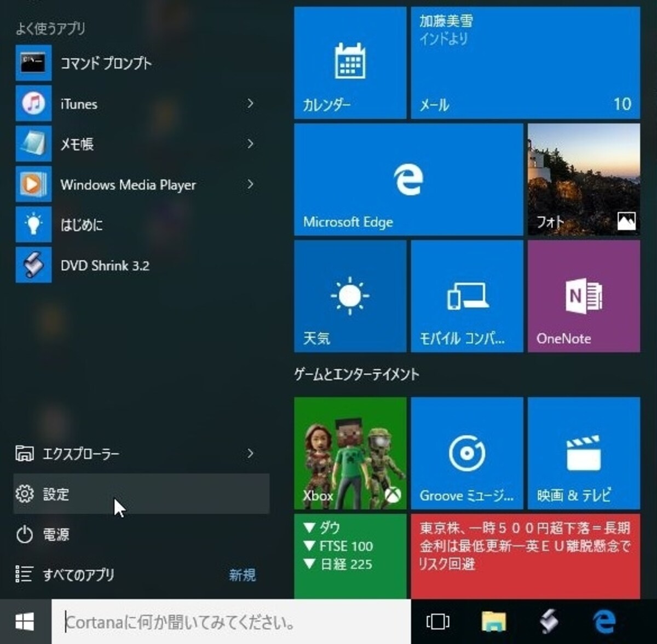Open the 映画 & テレビ tile
The height and width of the screenshot is (644, 657).
[584, 453]
